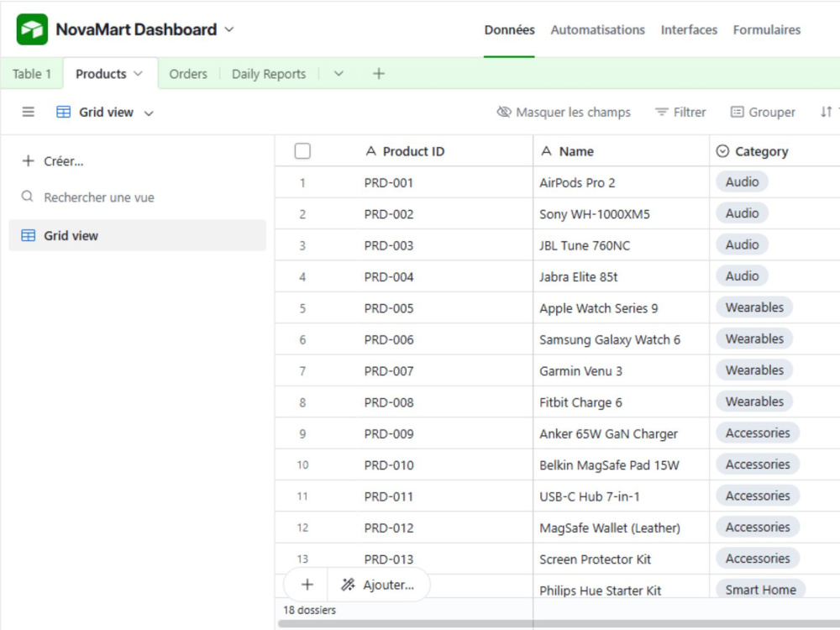
Task: Select the Sony WH-1000XM5 name cell
Action: point(622,214)
